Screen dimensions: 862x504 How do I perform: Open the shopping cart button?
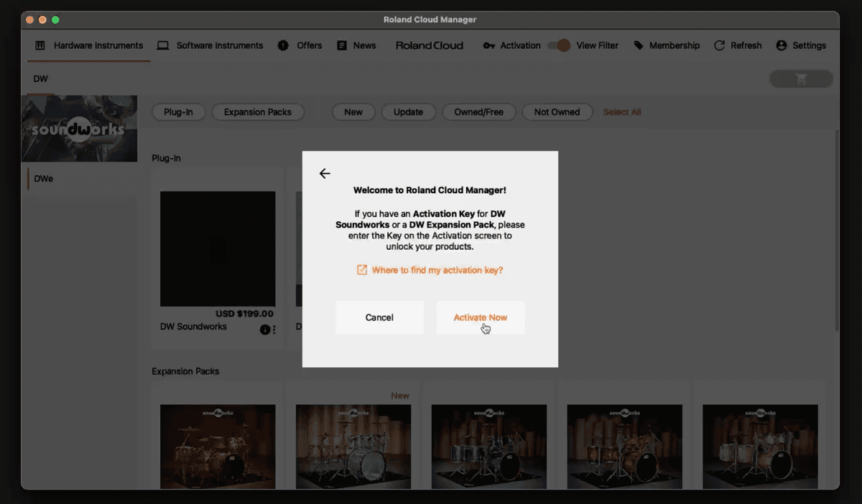click(801, 79)
